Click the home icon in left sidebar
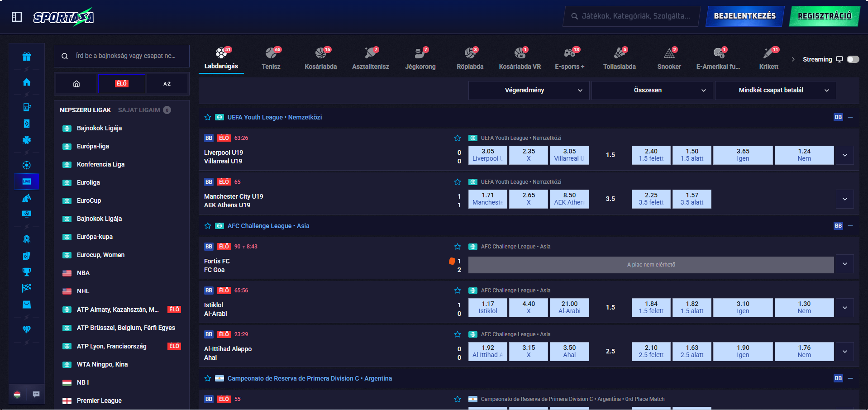 pos(27,82)
